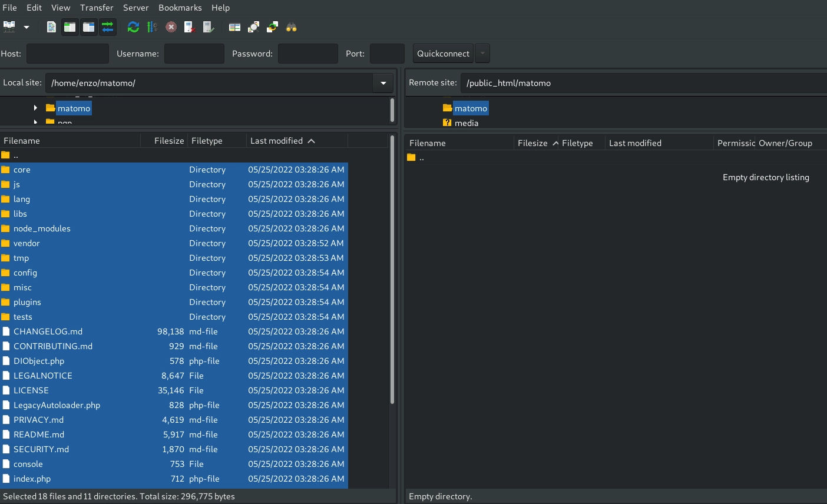Image resolution: width=827 pixels, height=504 pixels.
Task: Open the Bookmarks menu
Action: tap(180, 8)
